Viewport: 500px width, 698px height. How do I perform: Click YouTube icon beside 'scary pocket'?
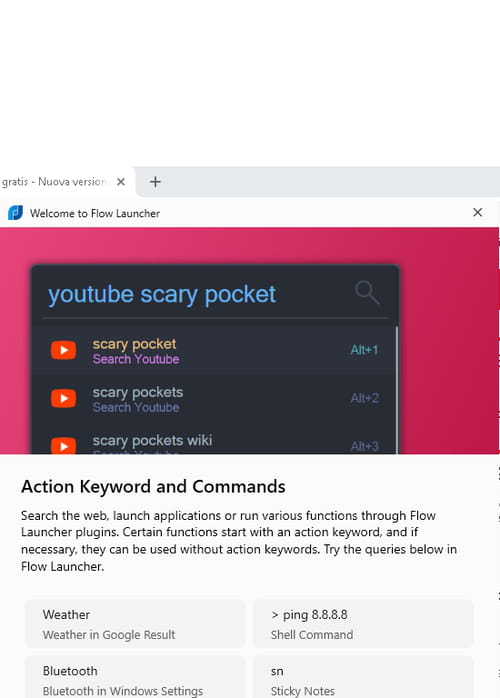[63, 350]
